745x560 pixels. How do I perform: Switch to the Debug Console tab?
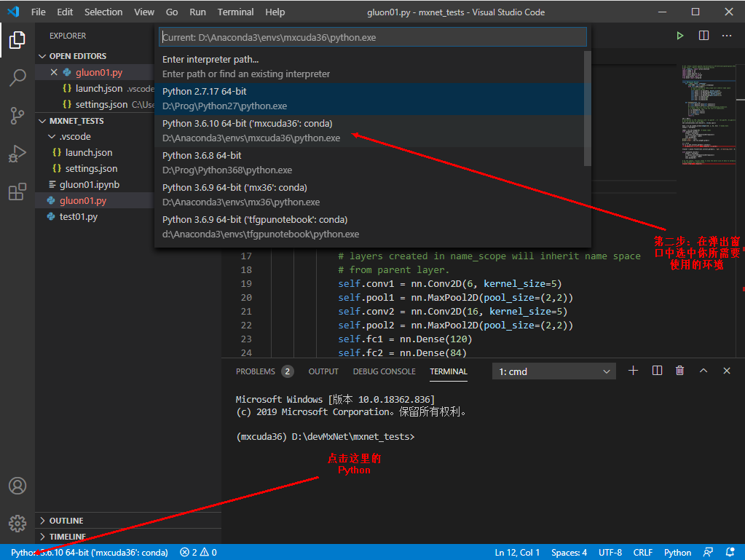(x=384, y=371)
